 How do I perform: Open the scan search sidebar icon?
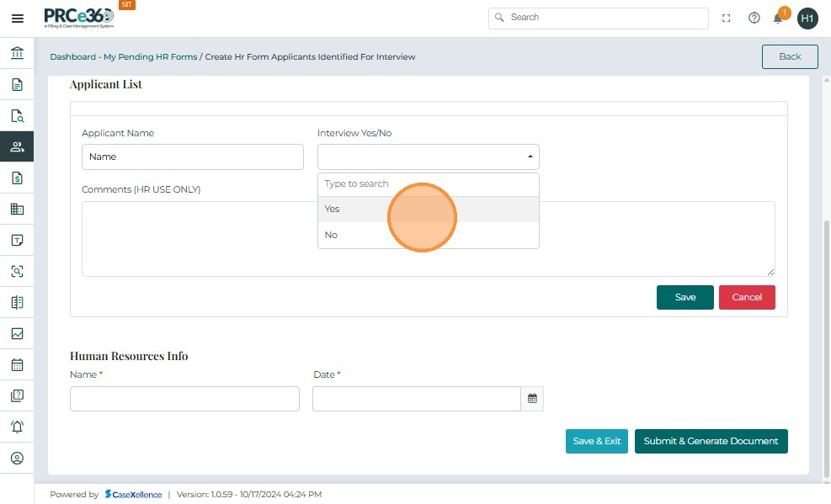click(x=17, y=272)
